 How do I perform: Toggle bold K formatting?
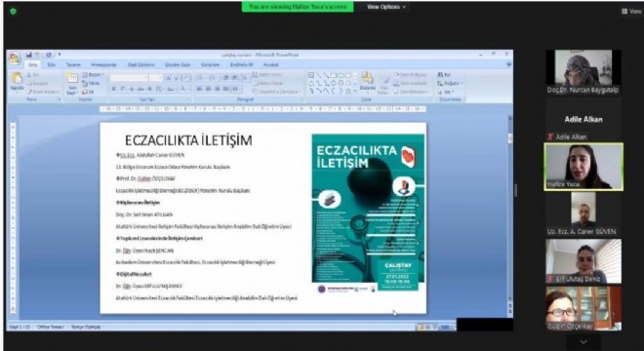114,89
